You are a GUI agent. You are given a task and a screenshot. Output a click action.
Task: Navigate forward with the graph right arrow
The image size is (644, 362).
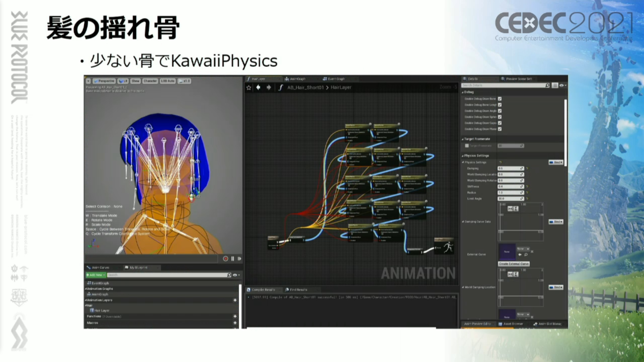269,87
